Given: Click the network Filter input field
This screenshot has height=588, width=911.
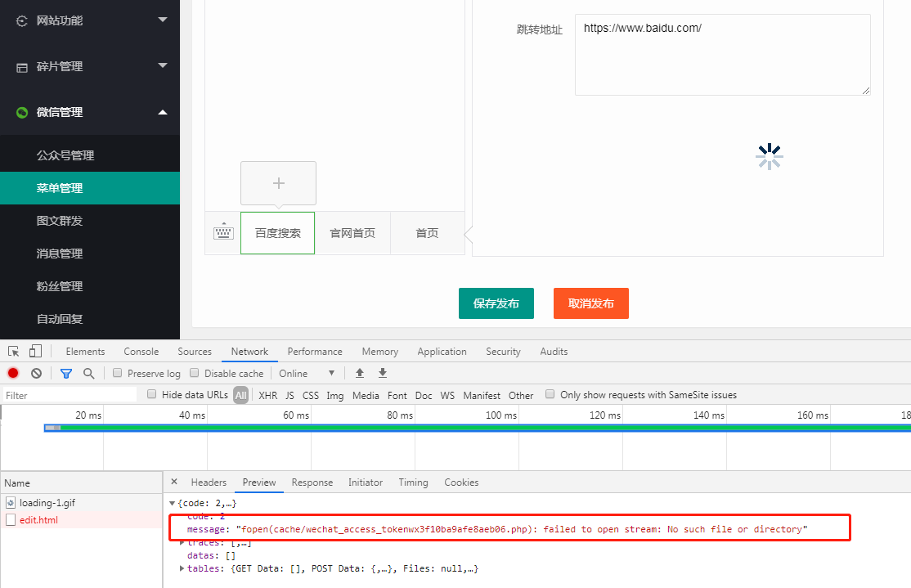Looking at the screenshot, I should coord(70,395).
